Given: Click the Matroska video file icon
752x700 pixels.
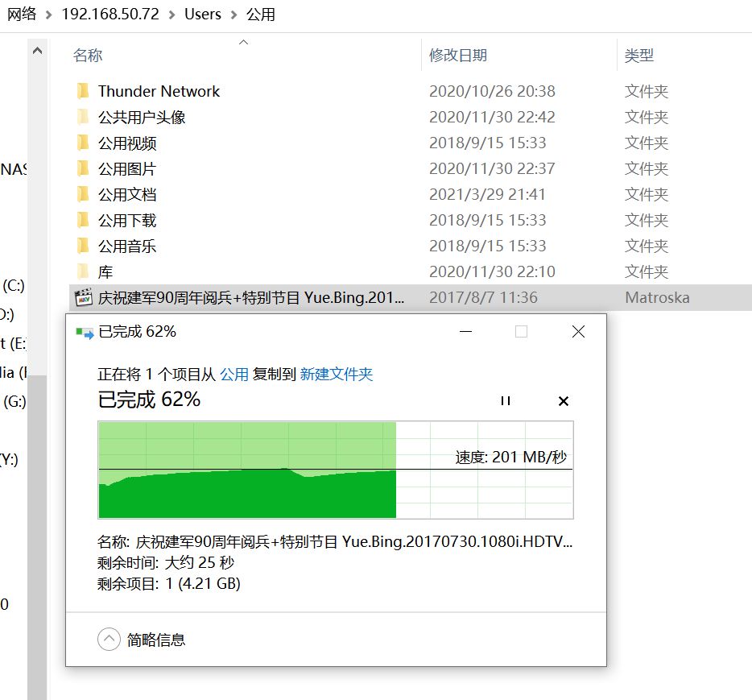Looking at the screenshot, I should [x=83, y=297].
